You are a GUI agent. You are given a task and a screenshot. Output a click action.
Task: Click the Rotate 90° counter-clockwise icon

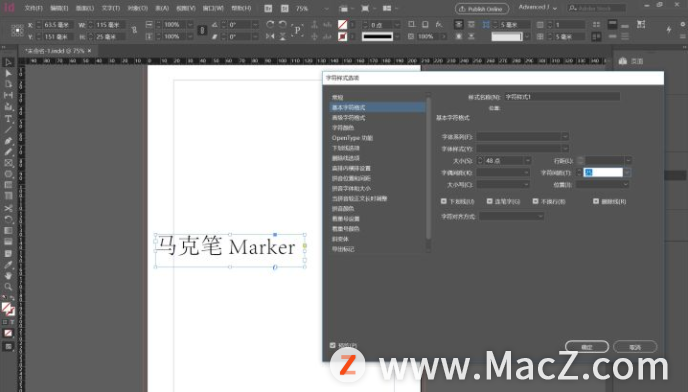[x=283, y=25]
